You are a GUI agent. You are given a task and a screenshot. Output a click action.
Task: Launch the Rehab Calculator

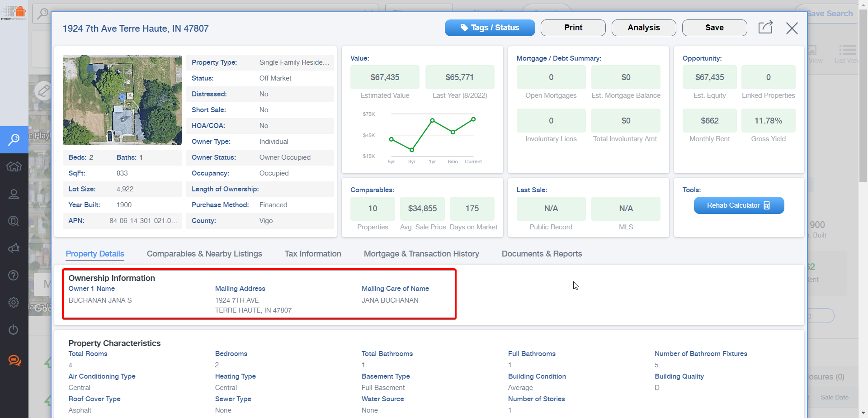pos(739,205)
